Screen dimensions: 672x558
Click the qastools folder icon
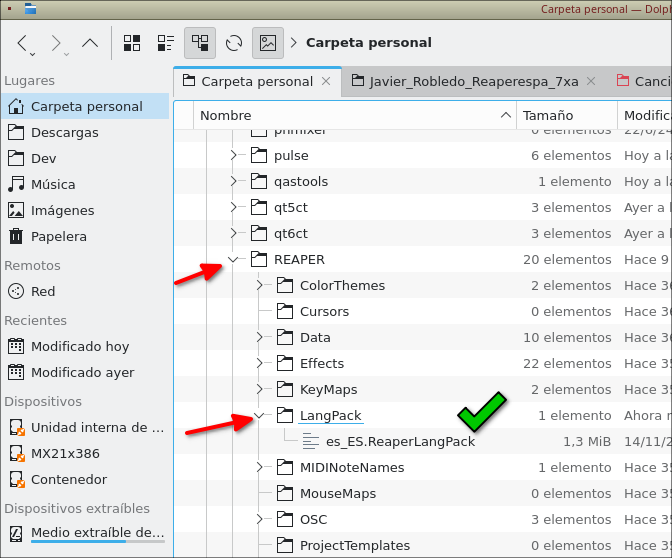coord(259,181)
